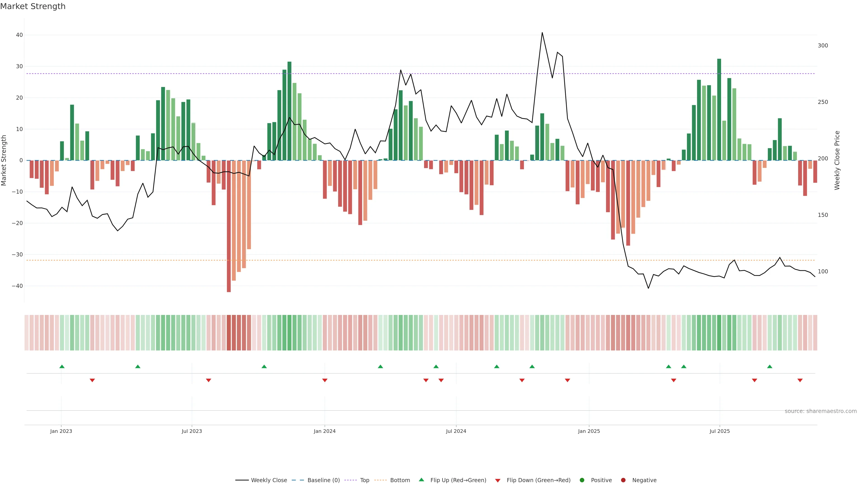Click the darkest red heatmap cell near Aug 2023
868x488 pixels.
[x=229, y=333]
